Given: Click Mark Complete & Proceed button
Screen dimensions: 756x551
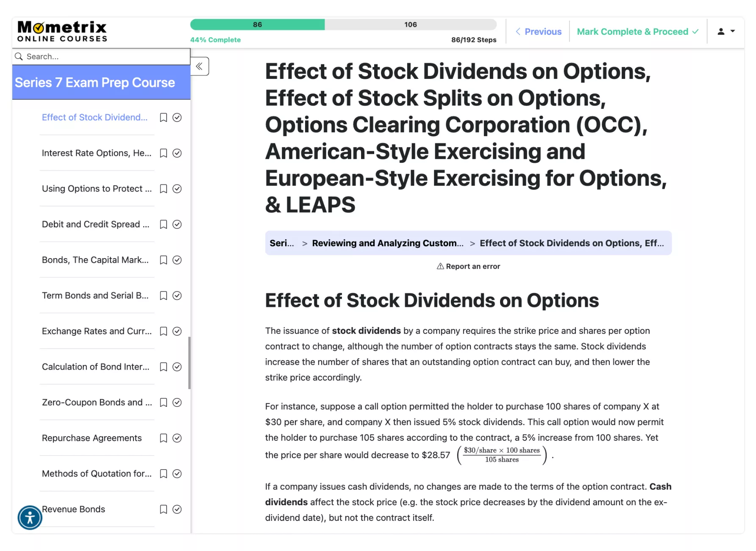Looking at the screenshot, I should coord(637,31).
